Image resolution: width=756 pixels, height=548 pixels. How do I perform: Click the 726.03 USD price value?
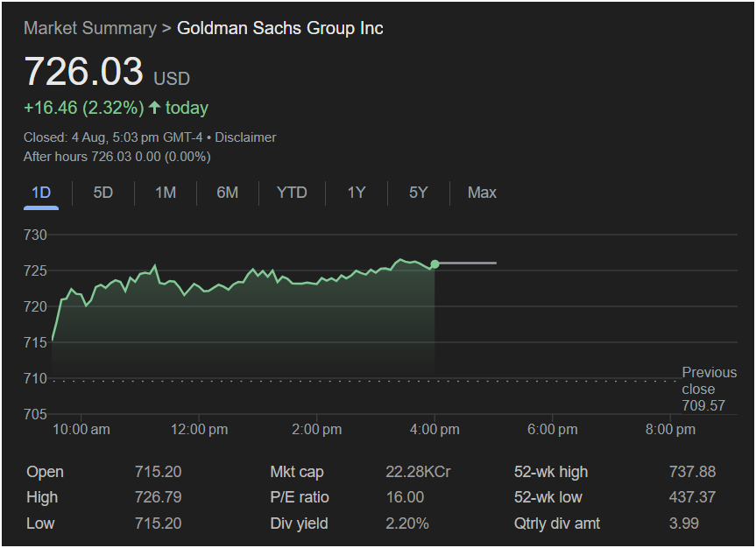(x=83, y=72)
